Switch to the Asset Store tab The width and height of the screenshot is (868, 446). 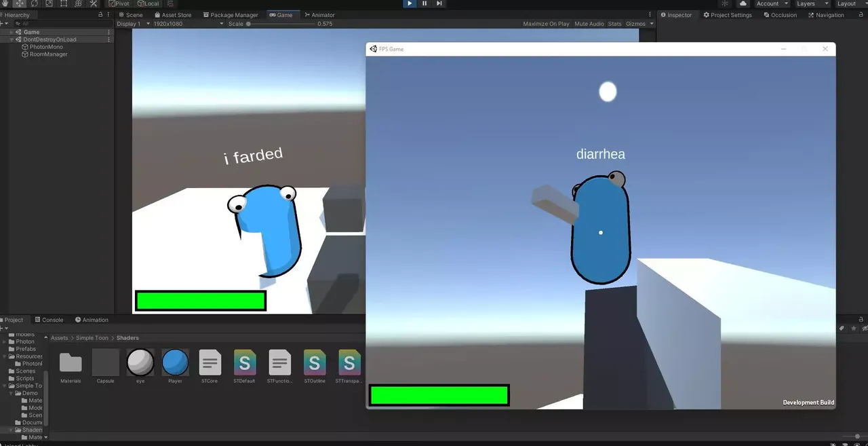(x=173, y=15)
